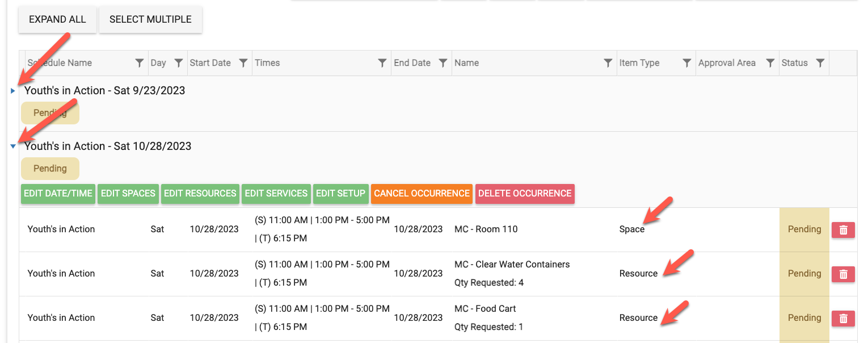Filter by Start Date column
The width and height of the screenshot is (868, 343).
243,63
